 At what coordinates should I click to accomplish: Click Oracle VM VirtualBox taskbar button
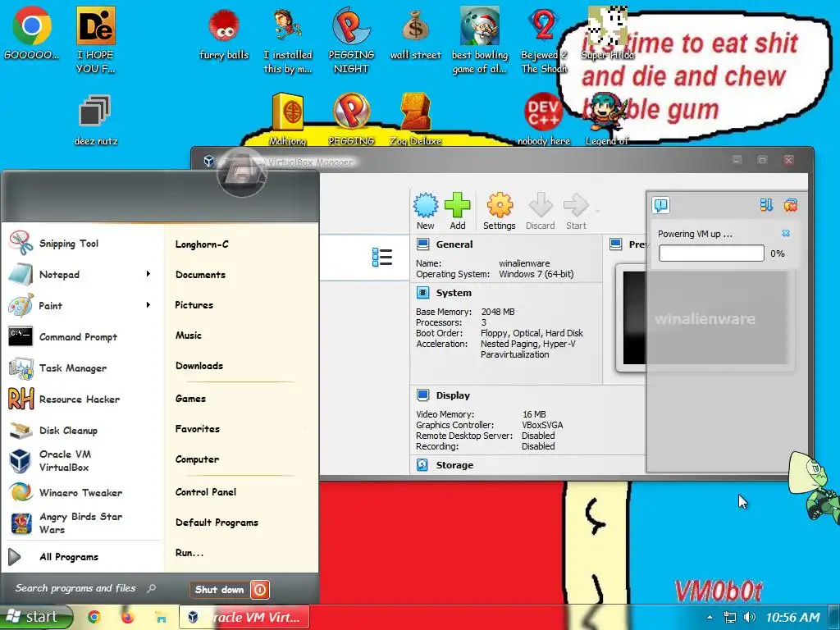244,617
